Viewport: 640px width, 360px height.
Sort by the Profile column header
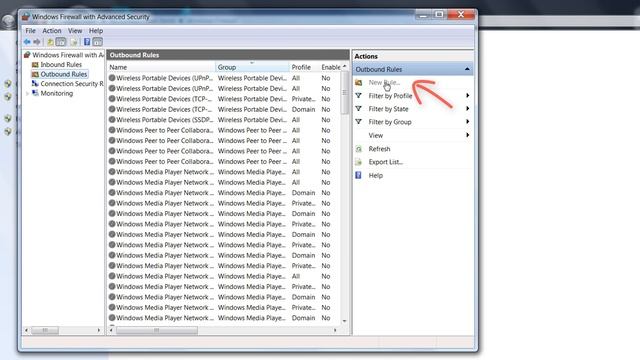pos(304,67)
